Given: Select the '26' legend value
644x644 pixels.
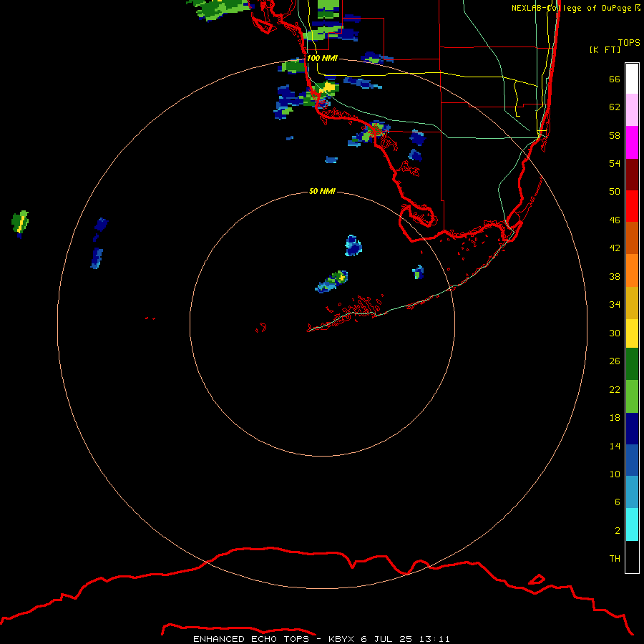Looking at the screenshot, I should click(615, 361).
